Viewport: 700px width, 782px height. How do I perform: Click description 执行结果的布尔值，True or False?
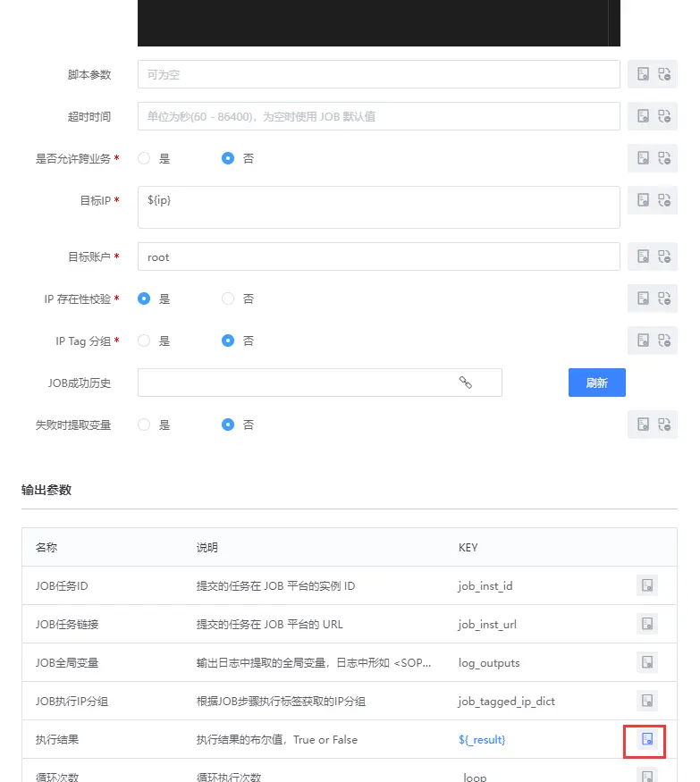277,739
